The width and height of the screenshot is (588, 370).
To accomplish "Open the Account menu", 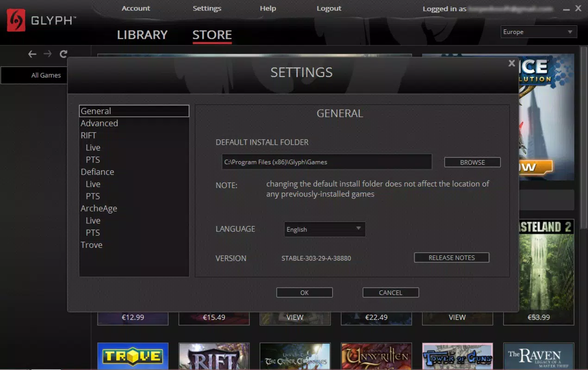I will click(136, 8).
